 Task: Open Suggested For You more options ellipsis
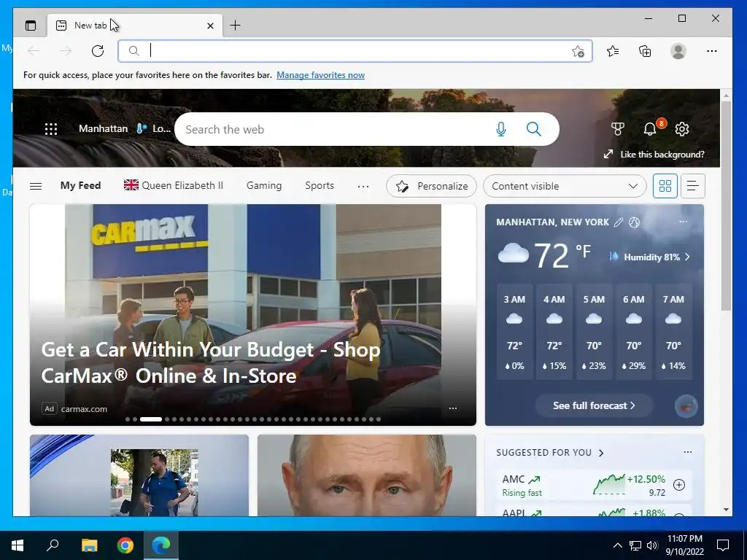(687, 452)
